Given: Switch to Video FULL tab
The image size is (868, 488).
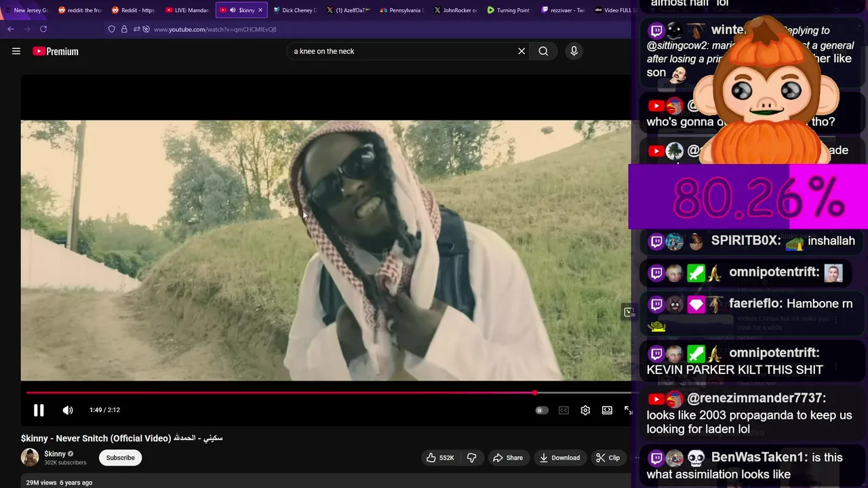Looking at the screenshot, I should 614,10.
